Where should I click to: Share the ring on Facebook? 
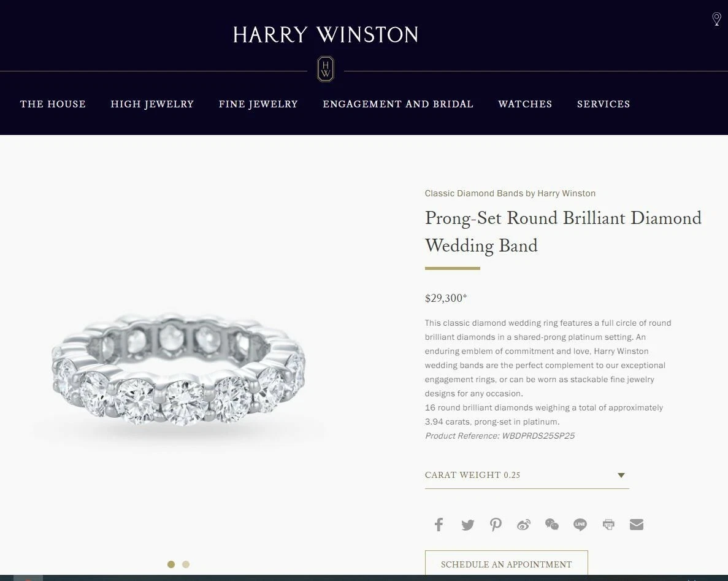pos(439,525)
